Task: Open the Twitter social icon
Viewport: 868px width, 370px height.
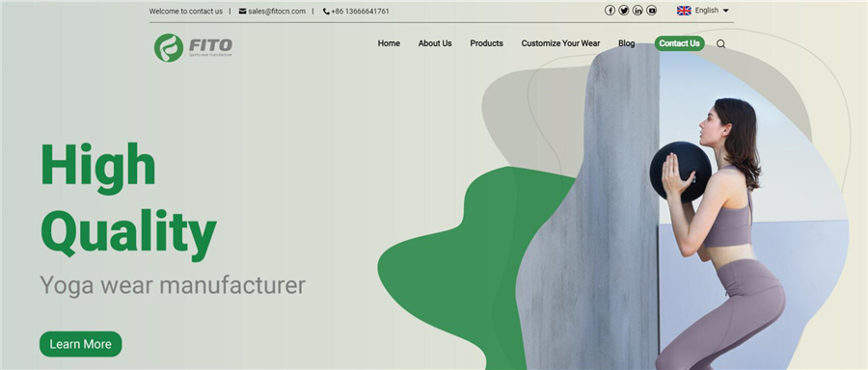Action: click(624, 11)
